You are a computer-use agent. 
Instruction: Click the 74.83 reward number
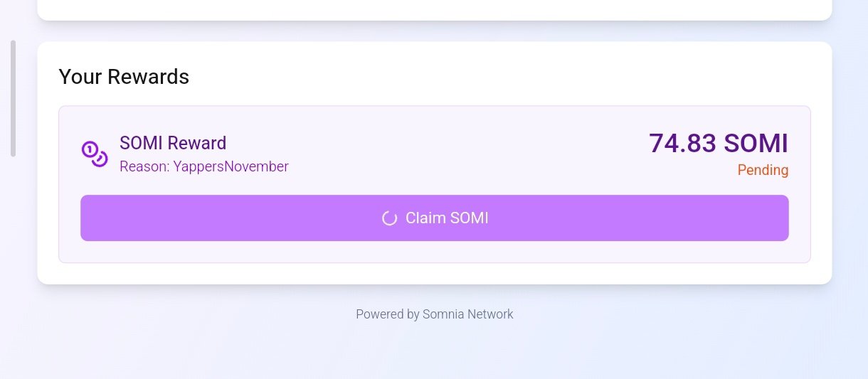(x=682, y=144)
